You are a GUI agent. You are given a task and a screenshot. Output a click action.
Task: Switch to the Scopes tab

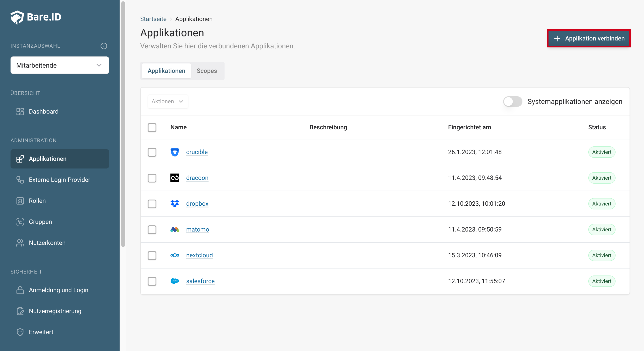pyautogui.click(x=206, y=71)
